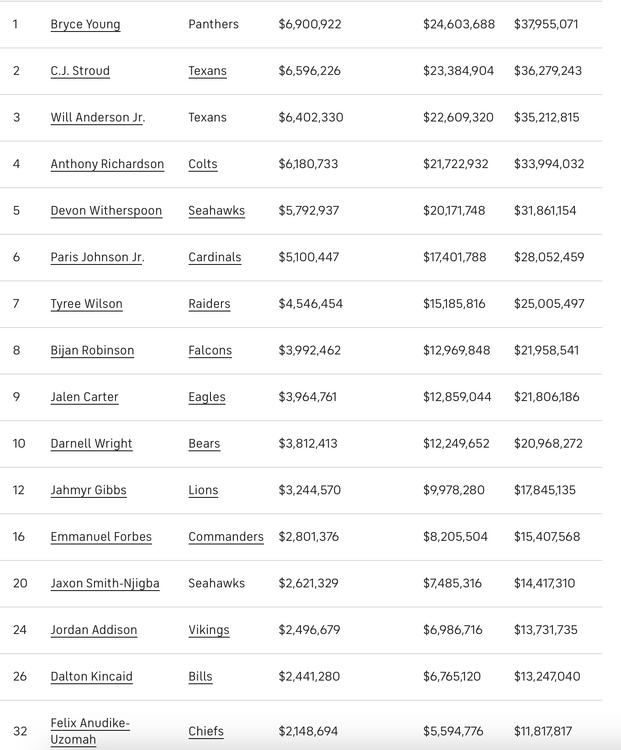The image size is (621, 750).
Task: Click the Commanders team link
Action: [226, 537]
